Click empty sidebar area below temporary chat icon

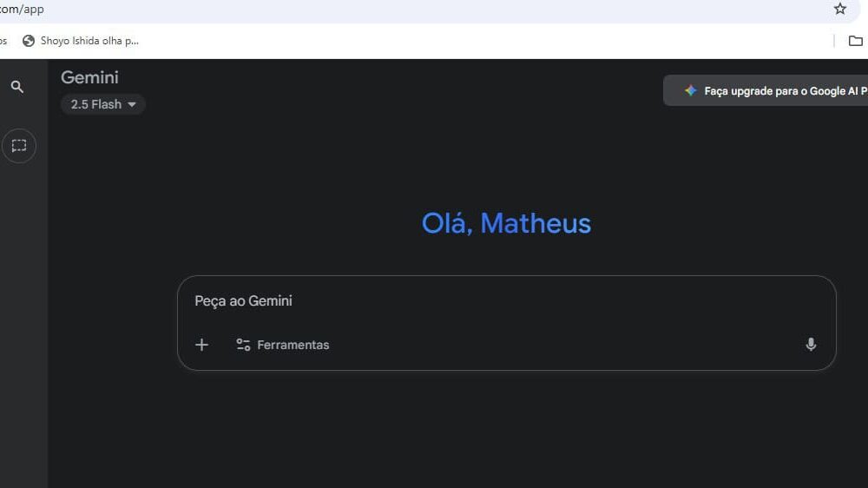pos(23,304)
